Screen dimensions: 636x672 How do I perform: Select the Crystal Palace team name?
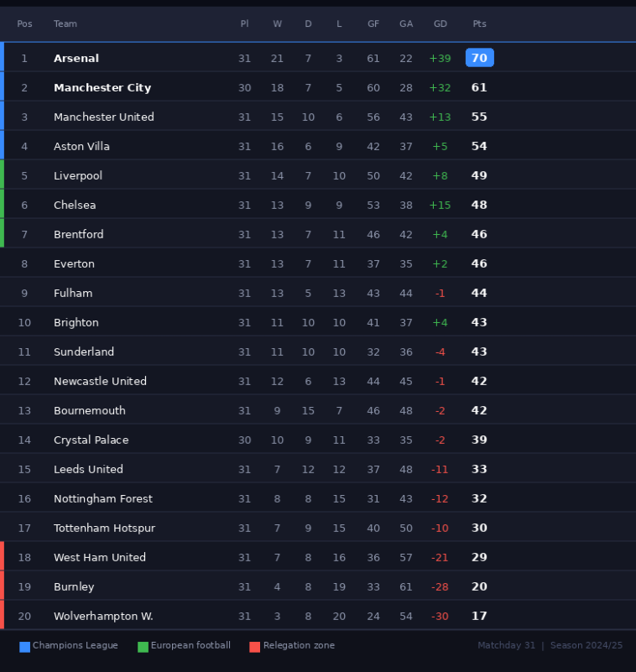click(x=91, y=440)
